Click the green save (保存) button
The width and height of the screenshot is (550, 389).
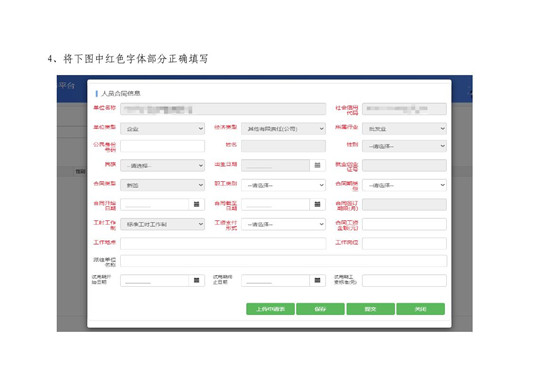320,309
